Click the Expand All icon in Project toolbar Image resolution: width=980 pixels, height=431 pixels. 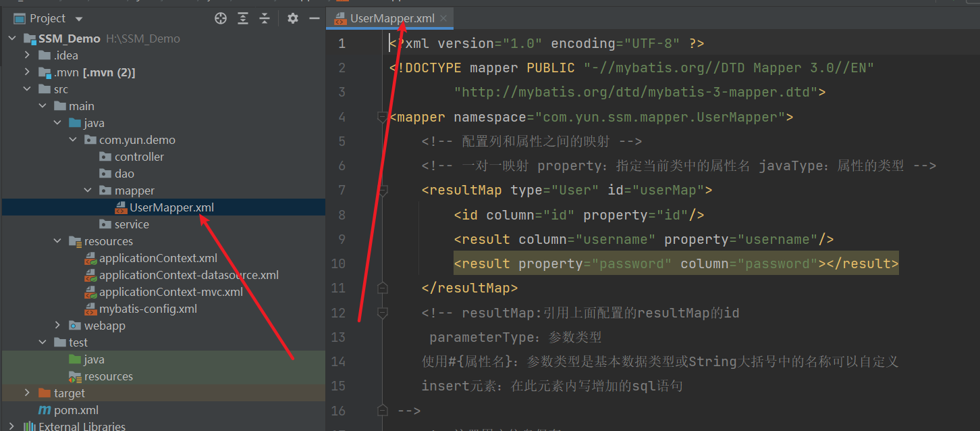(x=243, y=18)
